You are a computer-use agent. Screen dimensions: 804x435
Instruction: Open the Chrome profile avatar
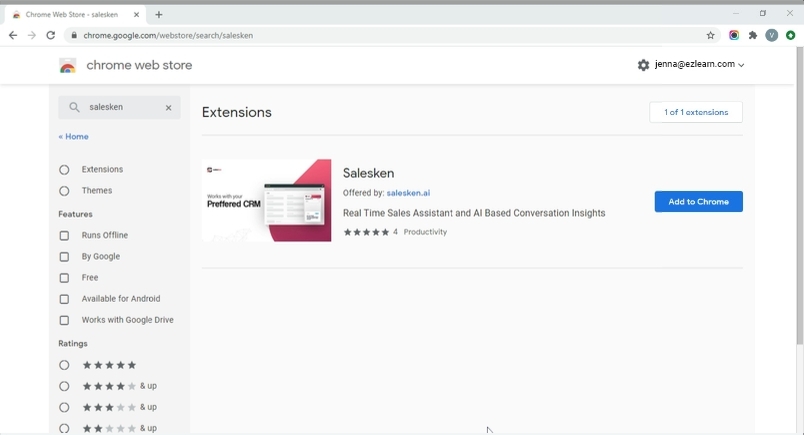772,35
